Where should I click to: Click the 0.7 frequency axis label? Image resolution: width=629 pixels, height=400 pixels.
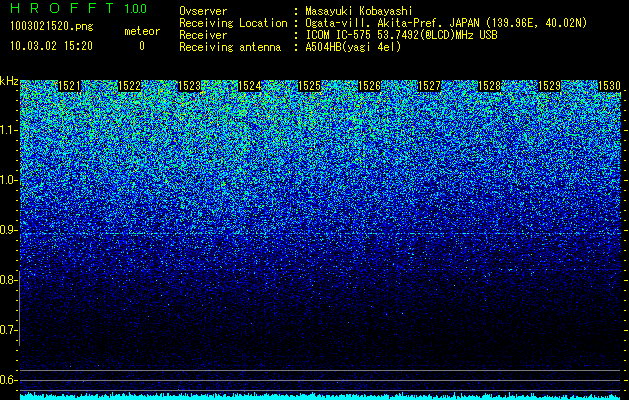coord(7,330)
